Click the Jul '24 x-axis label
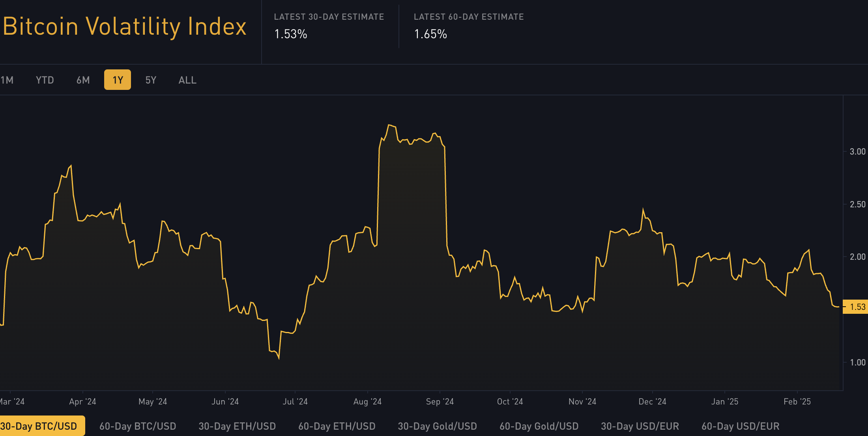Image resolution: width=868 pixels, height=436 pixels. (295, 402)
